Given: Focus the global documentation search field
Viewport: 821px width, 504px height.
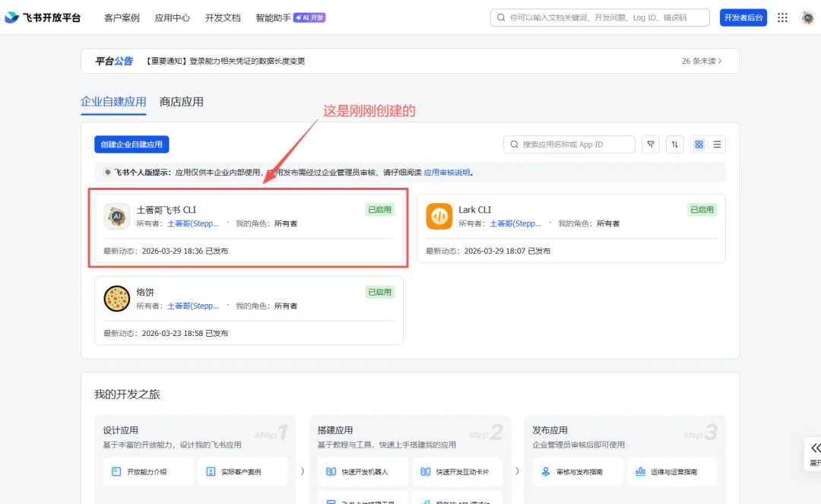Looking at the screenshot, I should click(x=600, y=17).
